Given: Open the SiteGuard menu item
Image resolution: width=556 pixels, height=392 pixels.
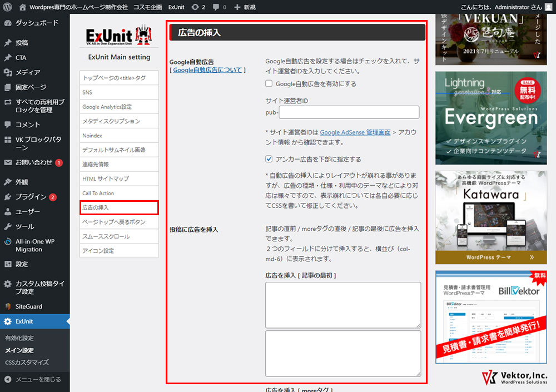Looking at the screenshot, I should coord(28,306).
